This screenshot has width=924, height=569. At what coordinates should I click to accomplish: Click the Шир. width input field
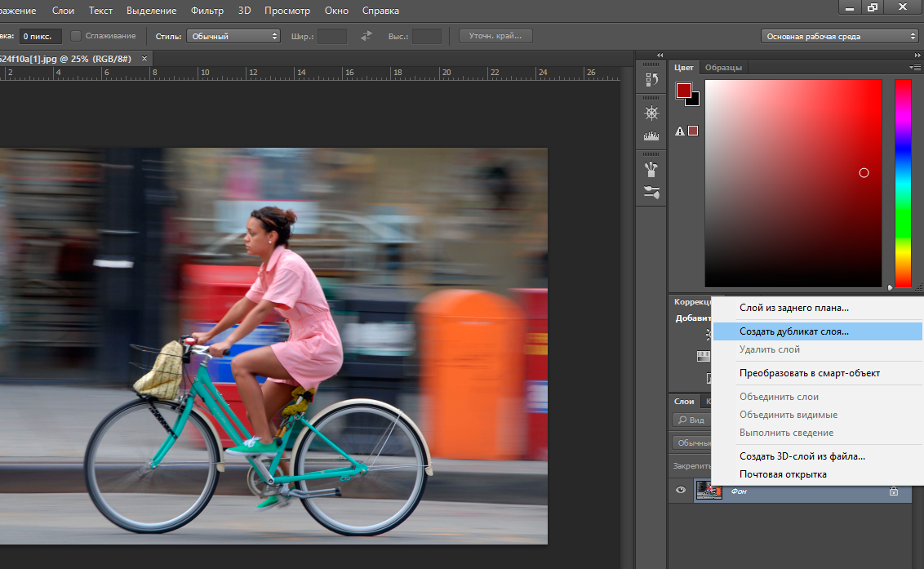point(331,36)
